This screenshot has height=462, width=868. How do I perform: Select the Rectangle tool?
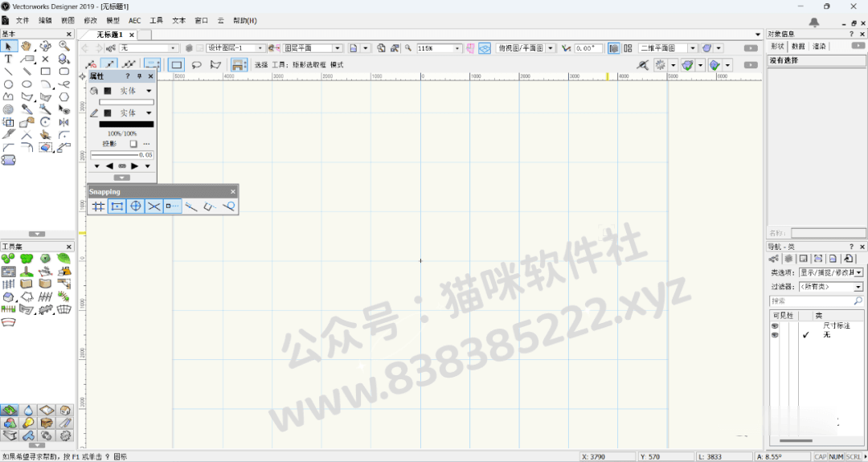45,72
